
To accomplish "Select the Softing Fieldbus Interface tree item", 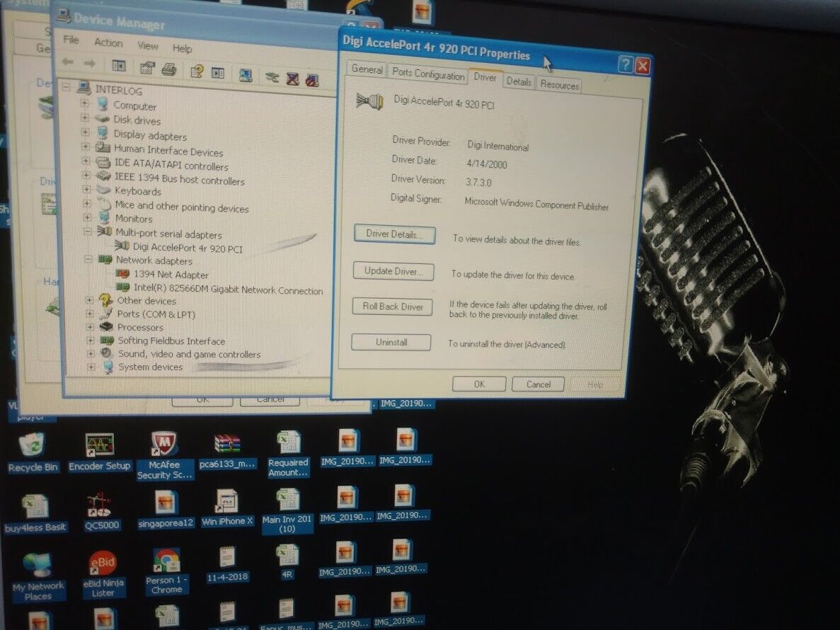I will [171, 340].
